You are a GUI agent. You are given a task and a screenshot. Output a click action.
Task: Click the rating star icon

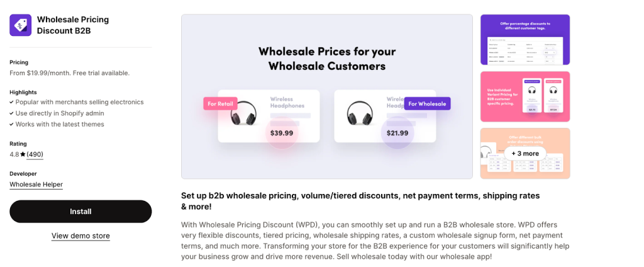(23, 154)
